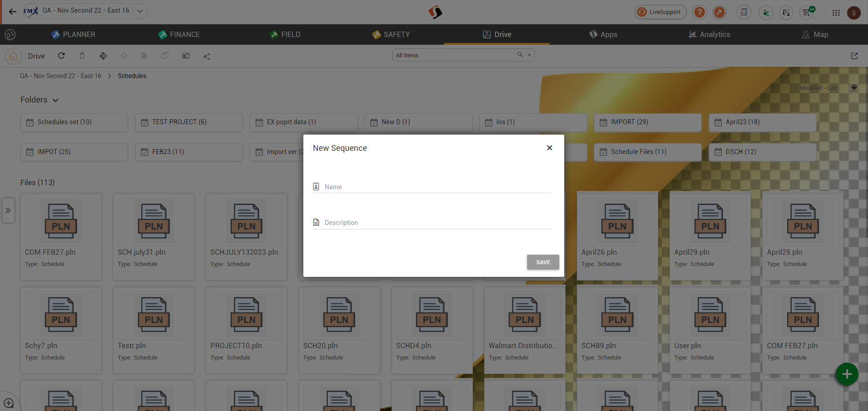
Task: Open the notes with person icon
Action: pos(786,12)
